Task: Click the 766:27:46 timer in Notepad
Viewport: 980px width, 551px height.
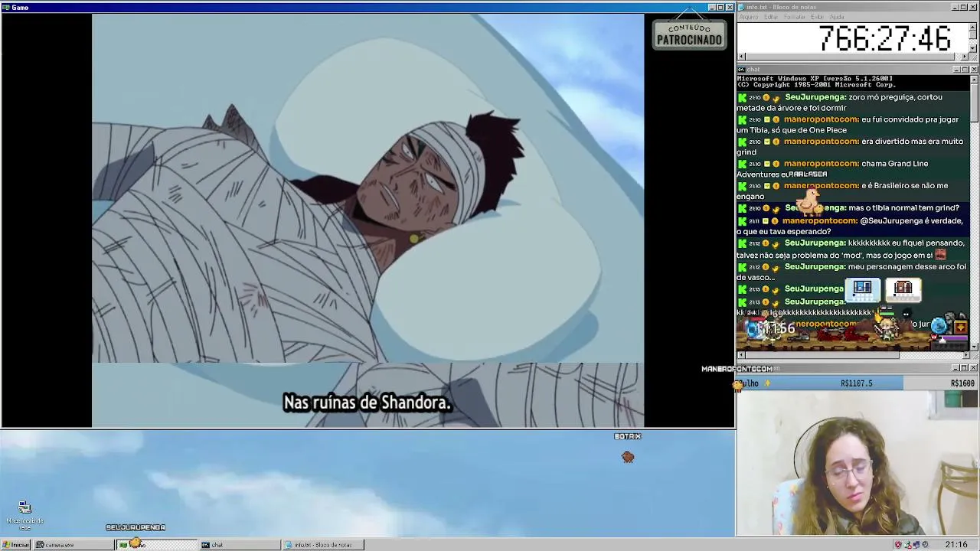Action: 884,38
